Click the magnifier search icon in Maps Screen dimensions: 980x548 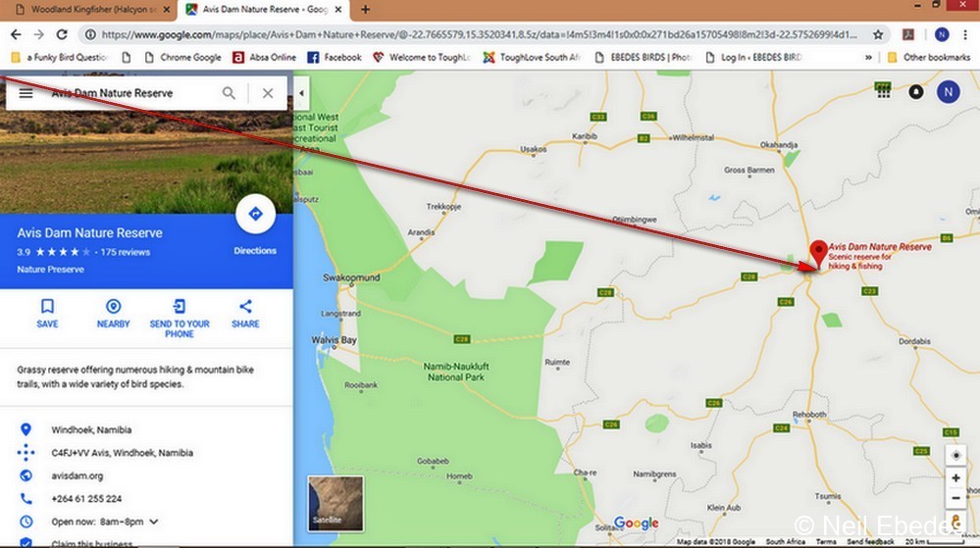pos(229,93)
